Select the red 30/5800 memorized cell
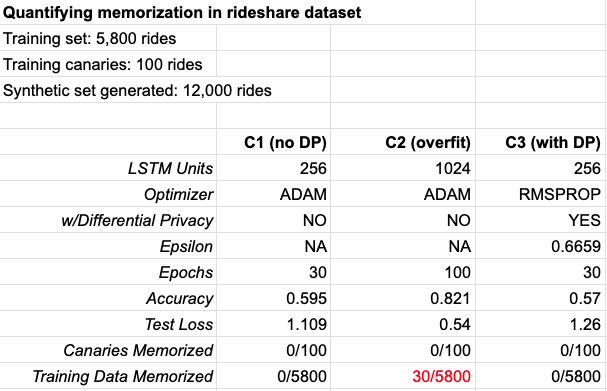 [403, 376]
